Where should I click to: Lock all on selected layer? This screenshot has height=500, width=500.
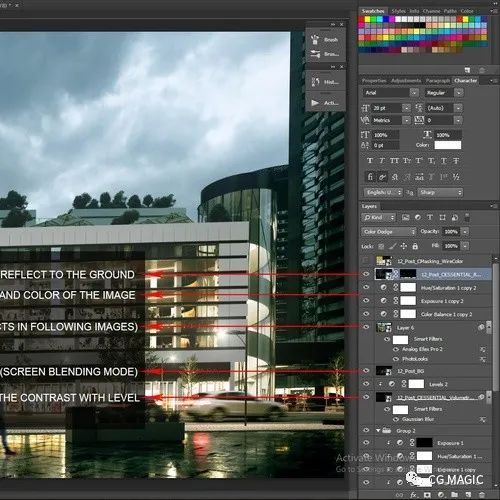pyautogui.click(x=415, y=246)
